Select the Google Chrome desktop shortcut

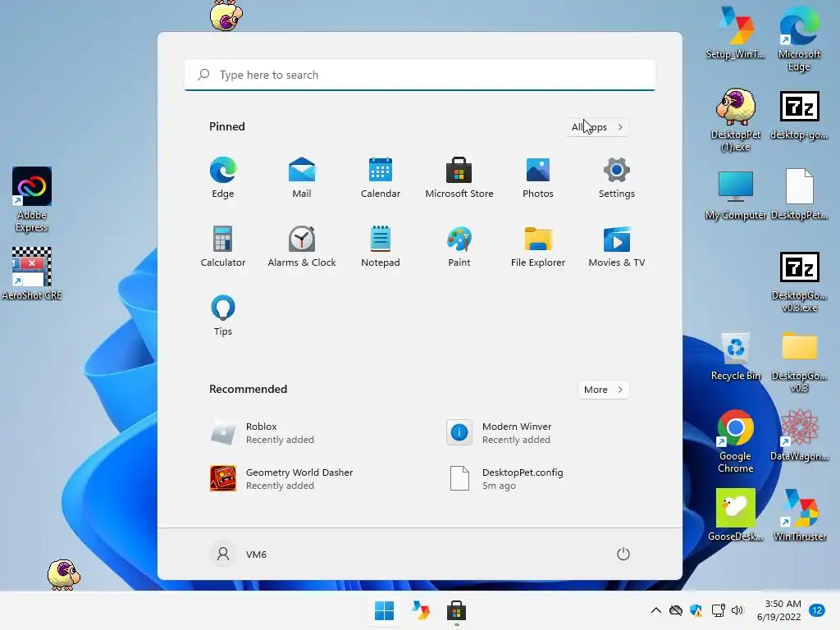tap(736, 441)
